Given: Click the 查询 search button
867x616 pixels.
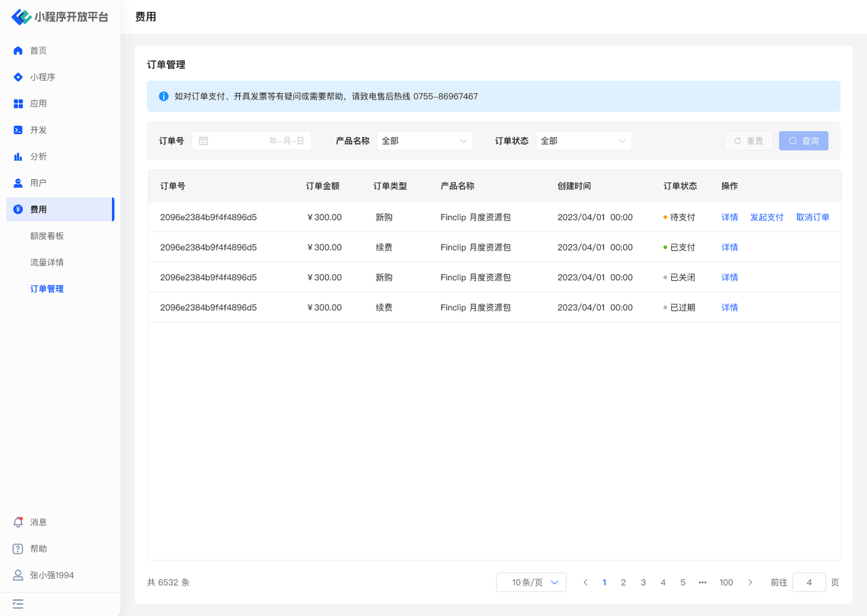Looking at the screenshot, I should click(x=803, y=141).
